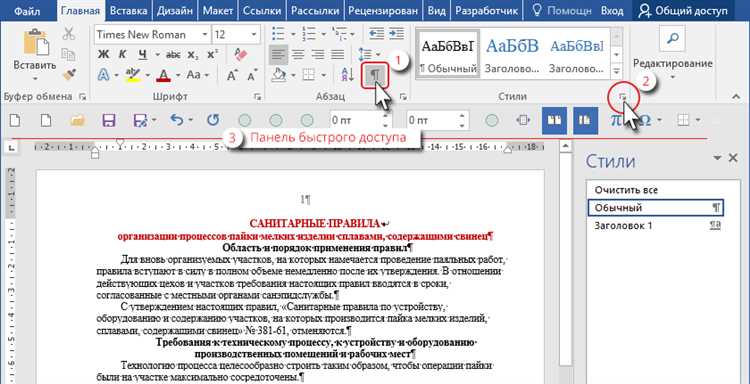
Task: Open the Шрифт dialog launcher
Action: click(x=258, y=97)
